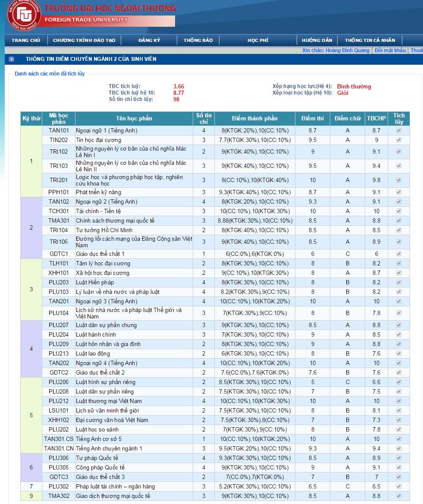Screen dimensions: 423x504
Task: Click the Đổi mật khẩu link
Action: pyautogui.click(x=390, y=50)
